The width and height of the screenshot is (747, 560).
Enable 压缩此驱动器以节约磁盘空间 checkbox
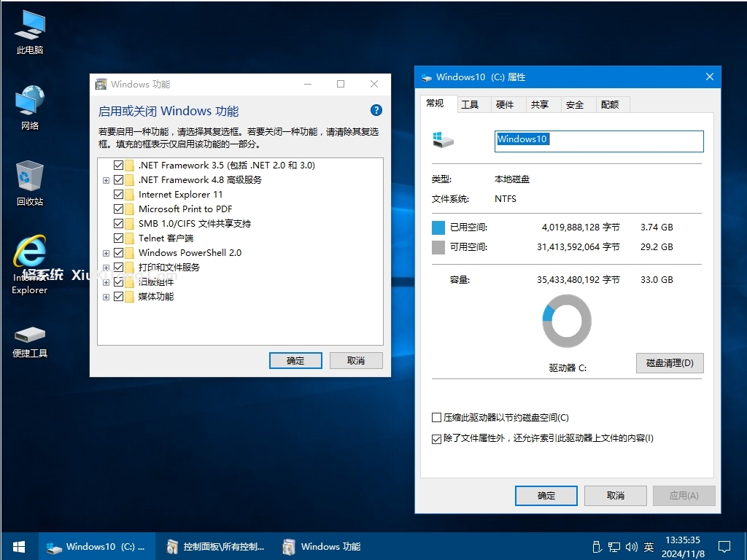pos(436,418)
